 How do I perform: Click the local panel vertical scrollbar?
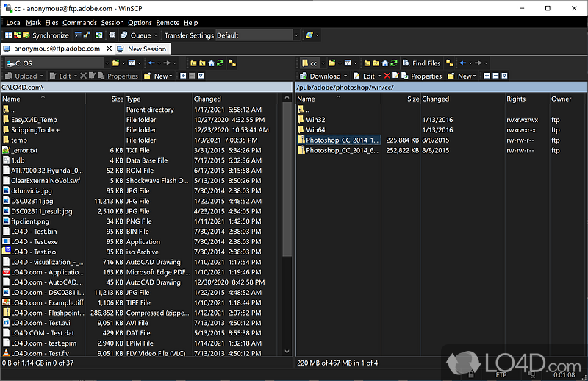288,221
